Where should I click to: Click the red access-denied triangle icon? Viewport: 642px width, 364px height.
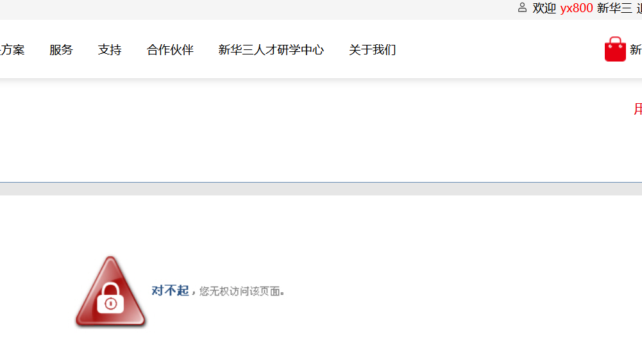(x=110, y=291)
